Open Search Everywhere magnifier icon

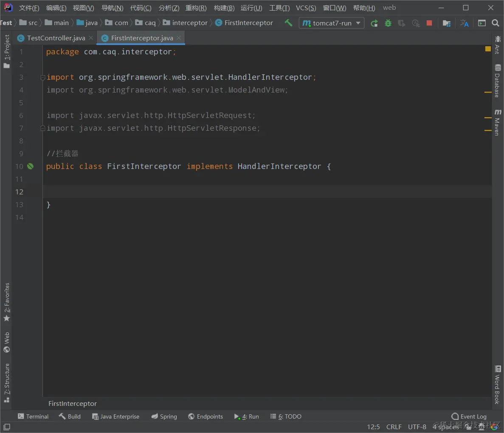[x=496, y=23]
